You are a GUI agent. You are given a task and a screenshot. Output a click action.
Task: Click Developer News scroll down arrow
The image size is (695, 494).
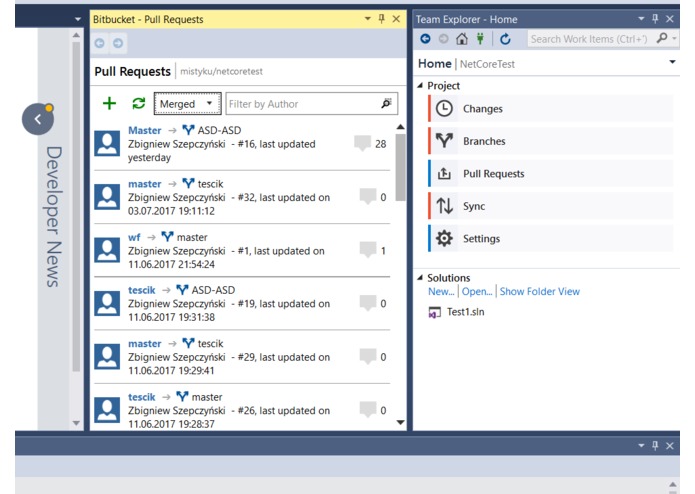[x=76, y=423]
